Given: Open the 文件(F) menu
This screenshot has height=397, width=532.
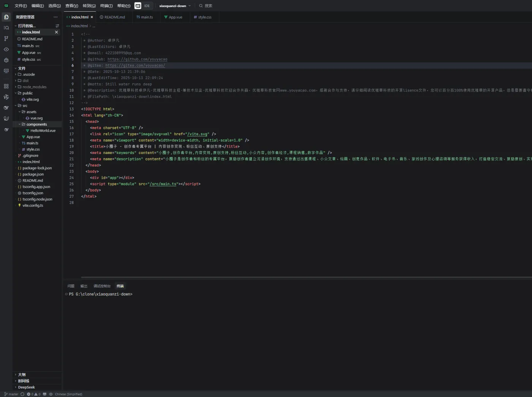Looking at the screenshot, I should [x=21, y=6].
